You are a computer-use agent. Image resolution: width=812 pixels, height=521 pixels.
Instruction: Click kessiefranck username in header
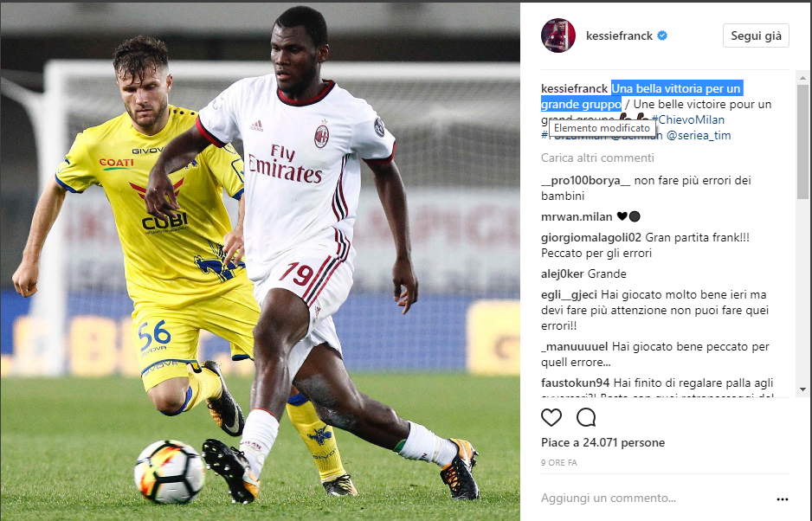(619, 35)
